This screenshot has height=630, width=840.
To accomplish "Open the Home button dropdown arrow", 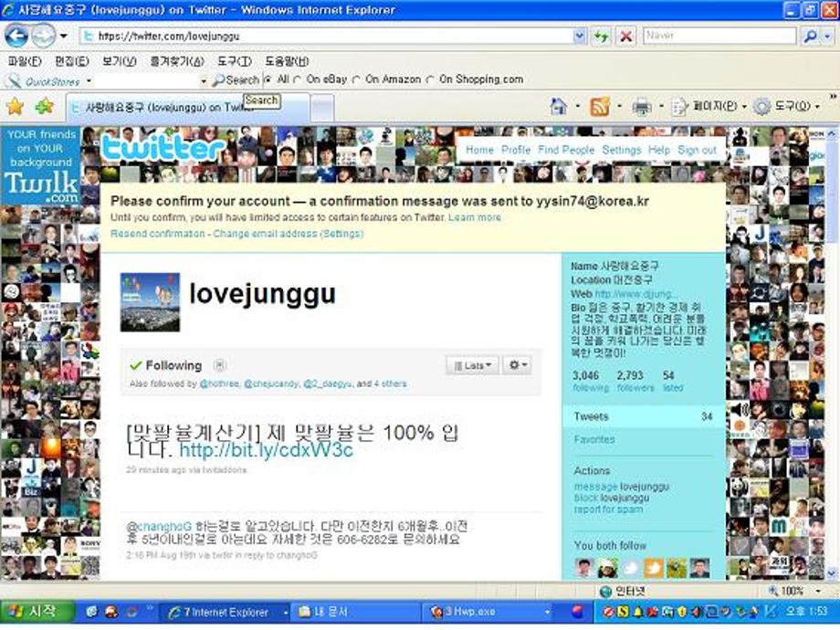I will [x=577, y=106].
